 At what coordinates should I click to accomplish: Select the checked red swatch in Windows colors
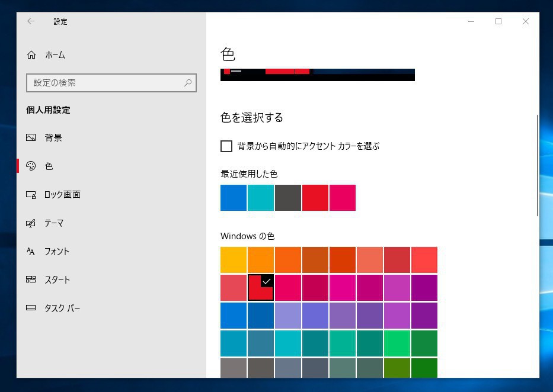(x=260, y=288)
